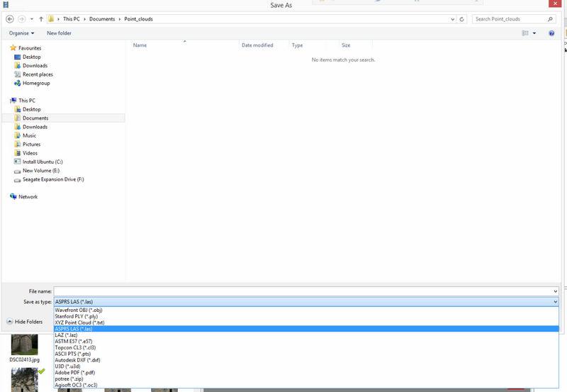Click the Refresh address button
The image size is (567, 392).
(461, 19)
